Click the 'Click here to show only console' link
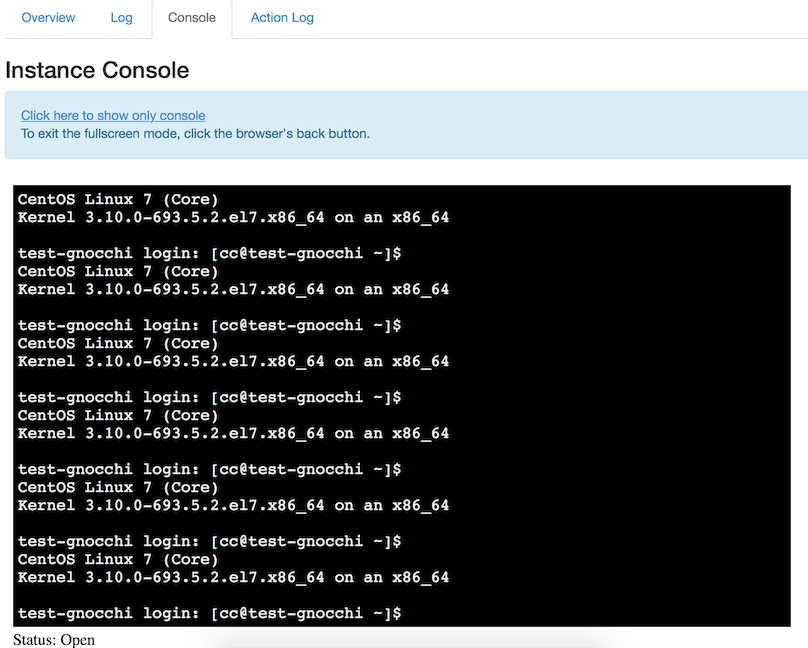 113,115
